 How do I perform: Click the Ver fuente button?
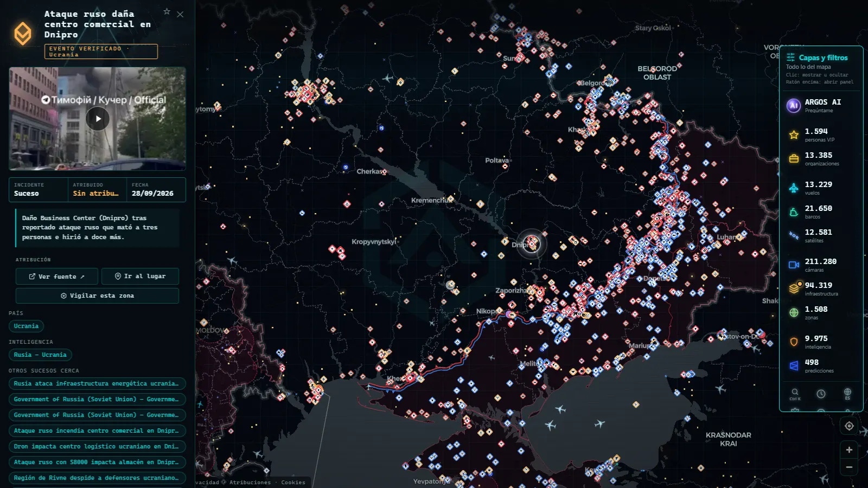(57, 276)
